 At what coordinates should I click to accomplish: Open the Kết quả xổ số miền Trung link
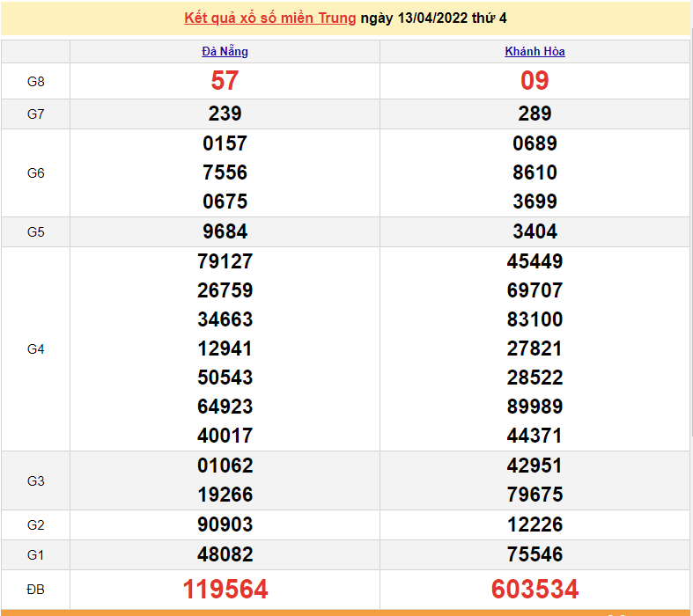point(270,18)
